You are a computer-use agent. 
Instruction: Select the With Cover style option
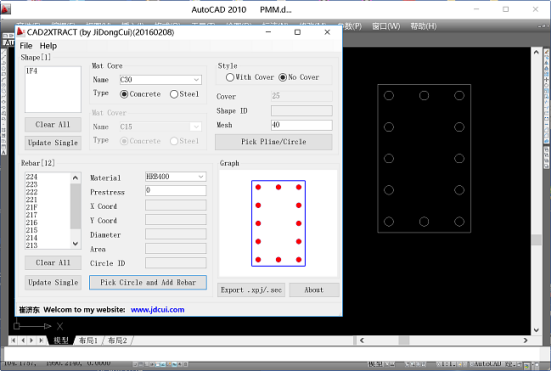pos(250,77)
